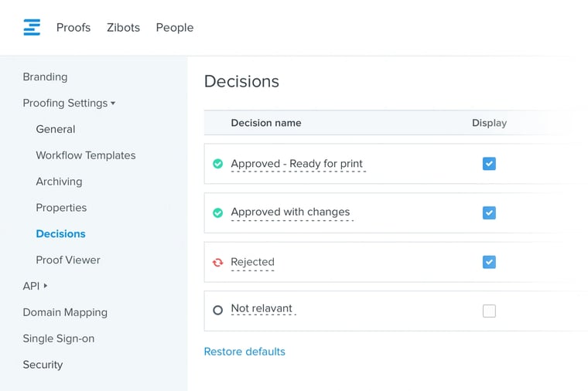Click the circle icon beside Not relavant
This screenshot has width=588, height=391.
tap(217, 310)
